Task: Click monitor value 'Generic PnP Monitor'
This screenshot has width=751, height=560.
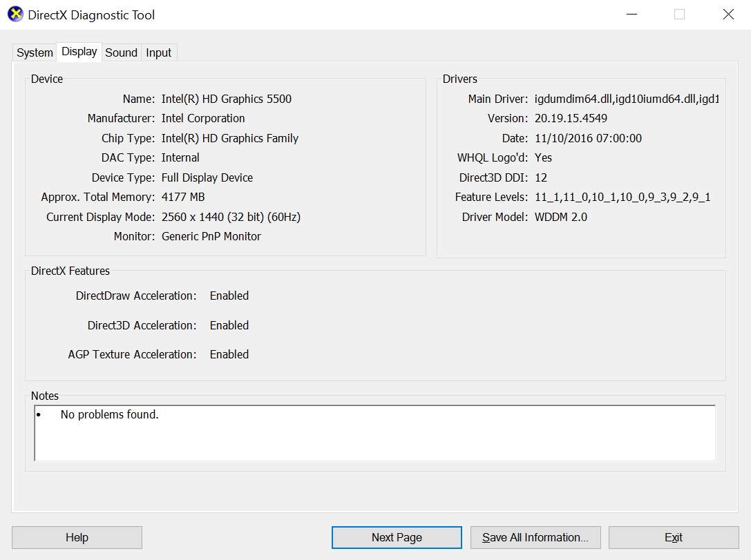Action: click(x=211, y=236)
